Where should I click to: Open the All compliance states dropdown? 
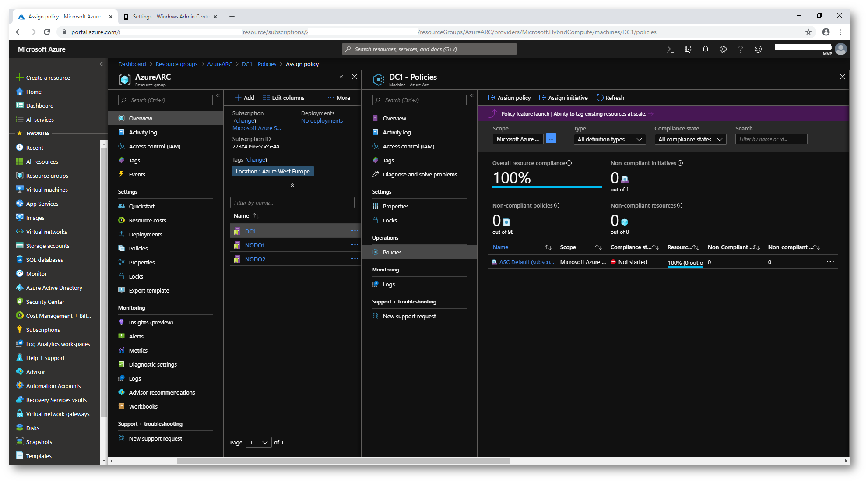[690, 139]
